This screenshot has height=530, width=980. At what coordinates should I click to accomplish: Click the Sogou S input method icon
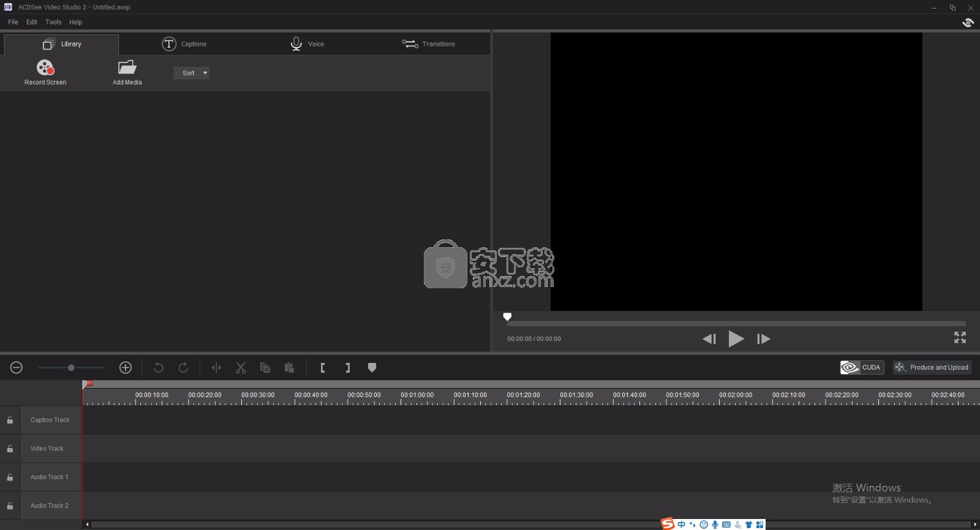pos(667,524)
